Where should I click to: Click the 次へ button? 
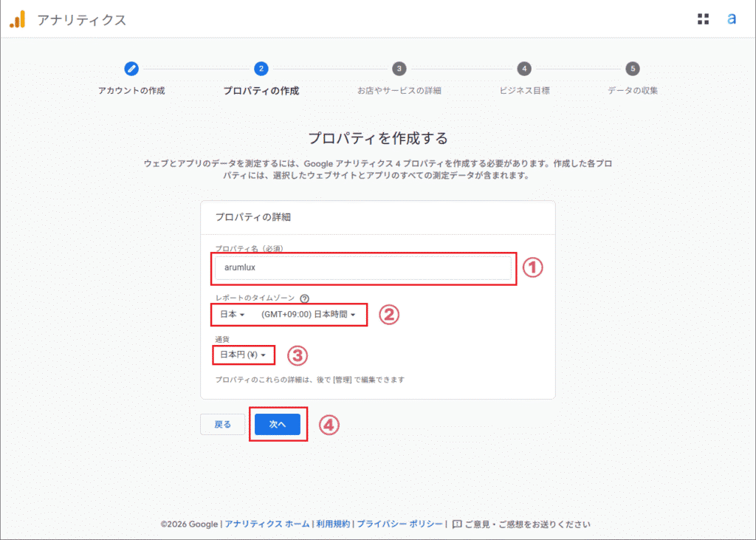point(278,424)
